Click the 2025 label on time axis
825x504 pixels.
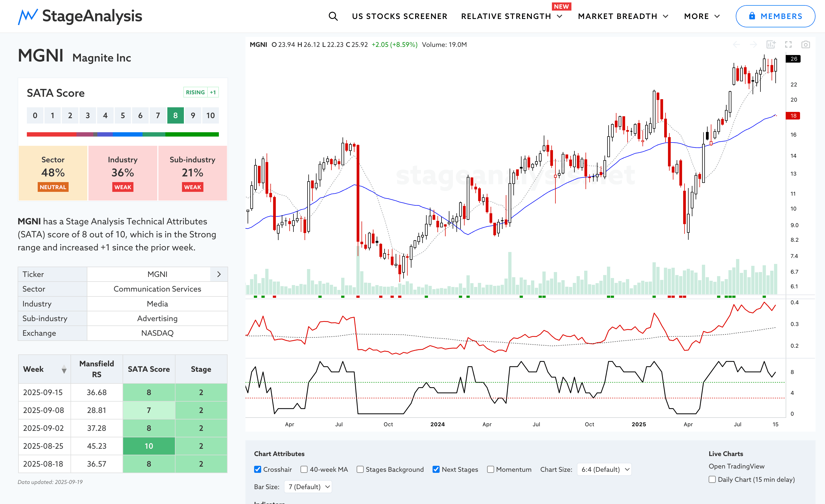point(638,424)
